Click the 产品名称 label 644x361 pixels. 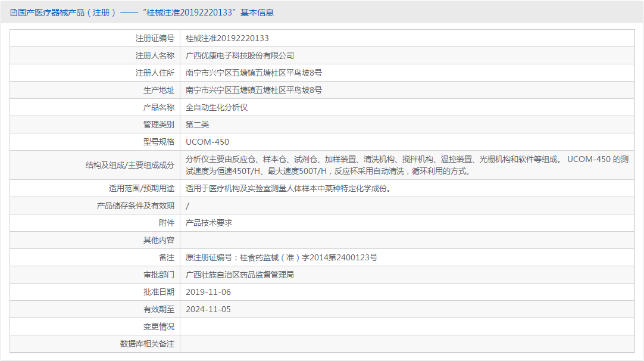pyautogui.click(x=158, y=107)
